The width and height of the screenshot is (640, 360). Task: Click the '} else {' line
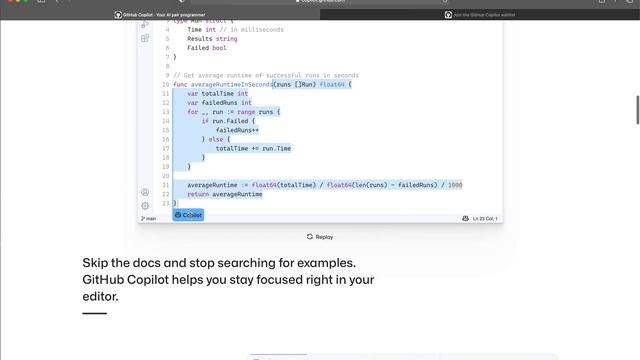[x=216, y=140]
